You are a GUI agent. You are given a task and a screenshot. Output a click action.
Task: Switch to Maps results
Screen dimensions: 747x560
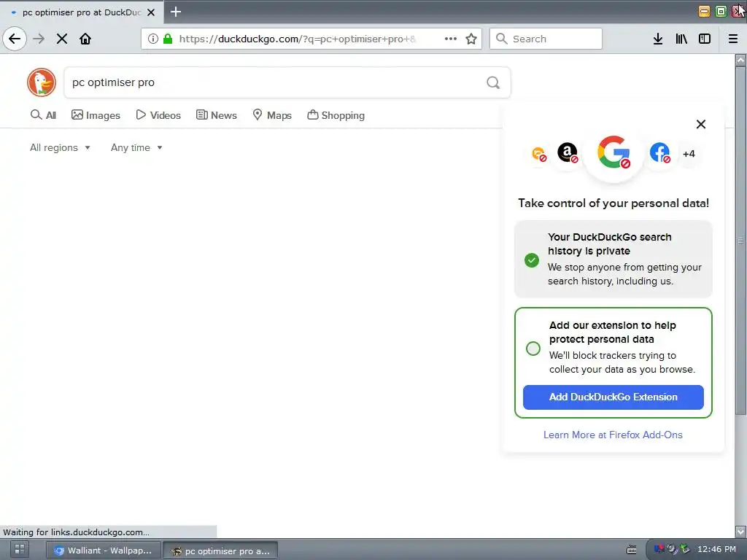[x=272, y=115]
